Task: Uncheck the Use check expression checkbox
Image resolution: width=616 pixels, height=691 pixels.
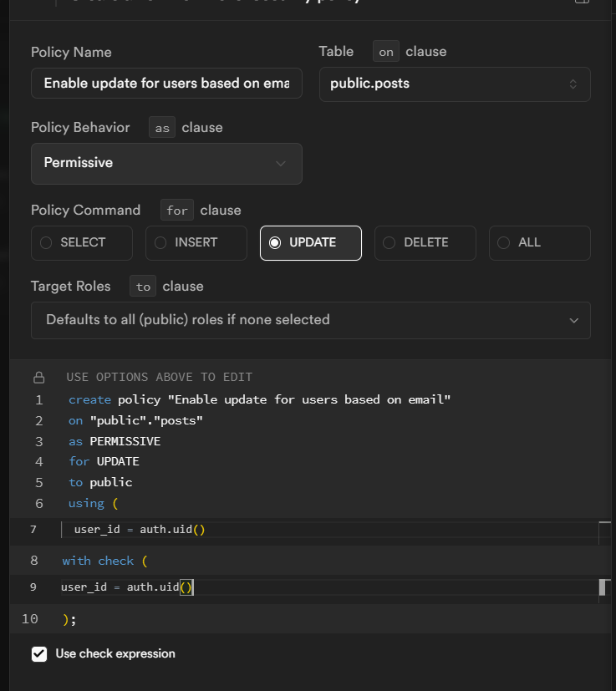Action: 39,653
